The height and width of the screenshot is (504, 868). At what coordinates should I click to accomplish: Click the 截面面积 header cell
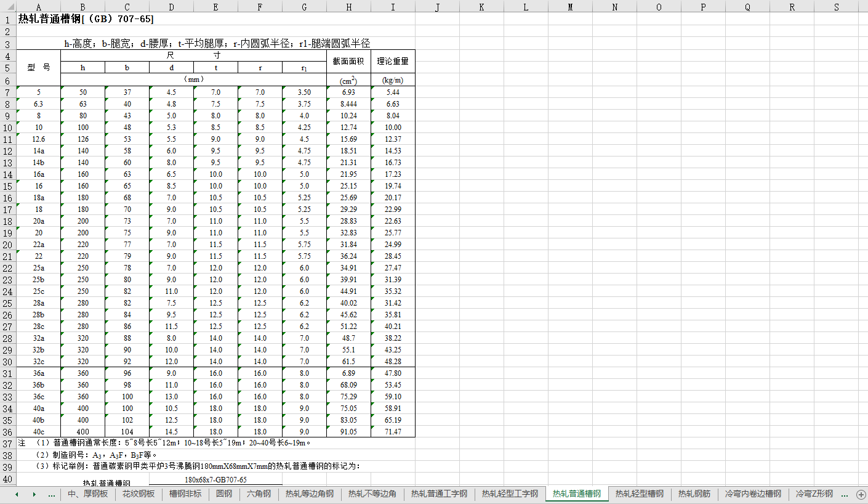[x=349, y=62]
